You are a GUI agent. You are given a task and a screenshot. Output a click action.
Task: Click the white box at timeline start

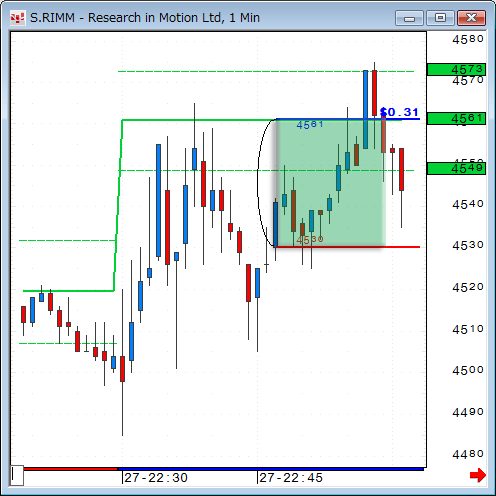tap(17, 475)
